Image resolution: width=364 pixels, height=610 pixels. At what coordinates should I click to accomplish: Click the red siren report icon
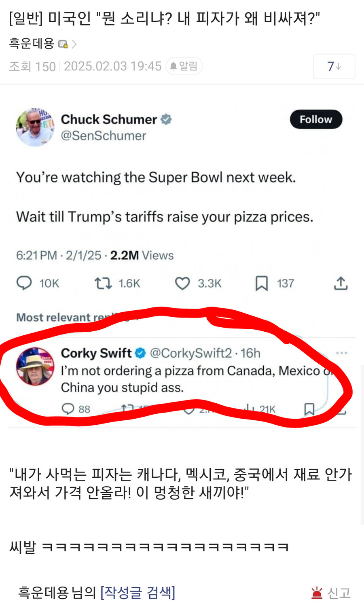pos(317,592)
